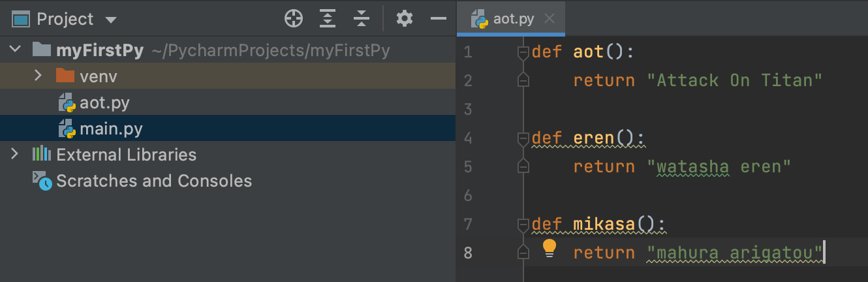Click the return keyword on line 2
Screen dimensions: 868x282
pos(604,80)
